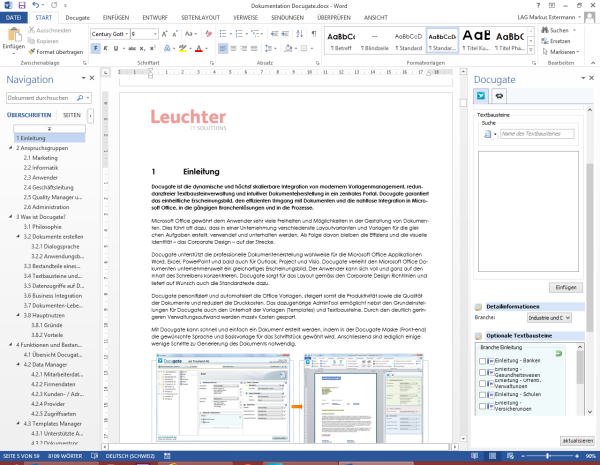
Task: Check Einleitung - Banken text block
Action: pyautogui.click(x=482, y=361)
